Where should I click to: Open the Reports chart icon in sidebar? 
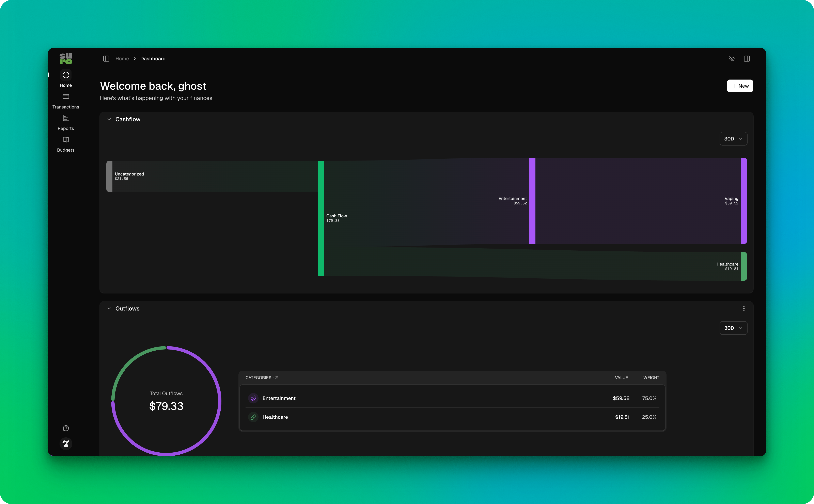click(x=66, y=118)
